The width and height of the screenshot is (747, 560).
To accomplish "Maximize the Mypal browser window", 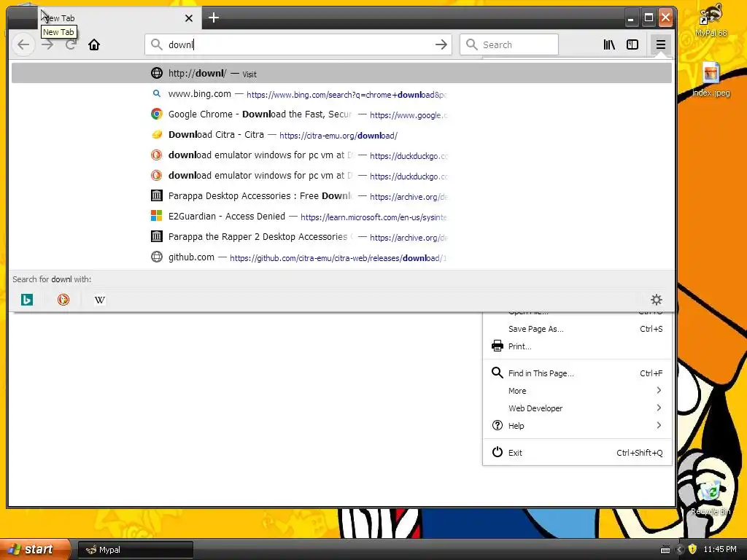I will click(649, 18).
